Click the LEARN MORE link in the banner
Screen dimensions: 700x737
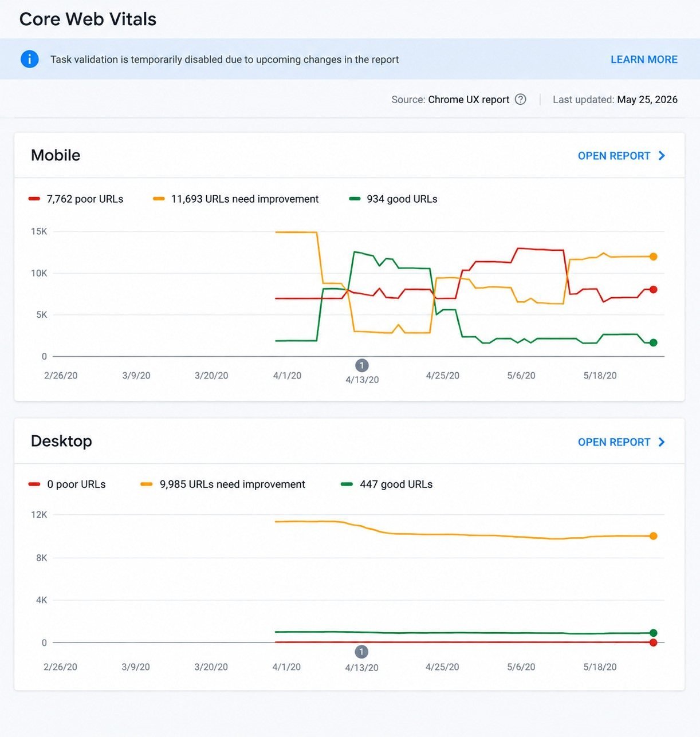(644, 60)
